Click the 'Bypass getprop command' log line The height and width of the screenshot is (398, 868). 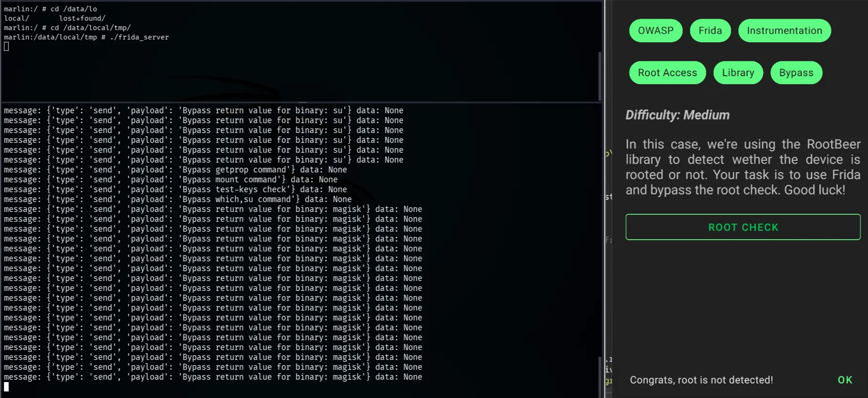coord(175,170)
